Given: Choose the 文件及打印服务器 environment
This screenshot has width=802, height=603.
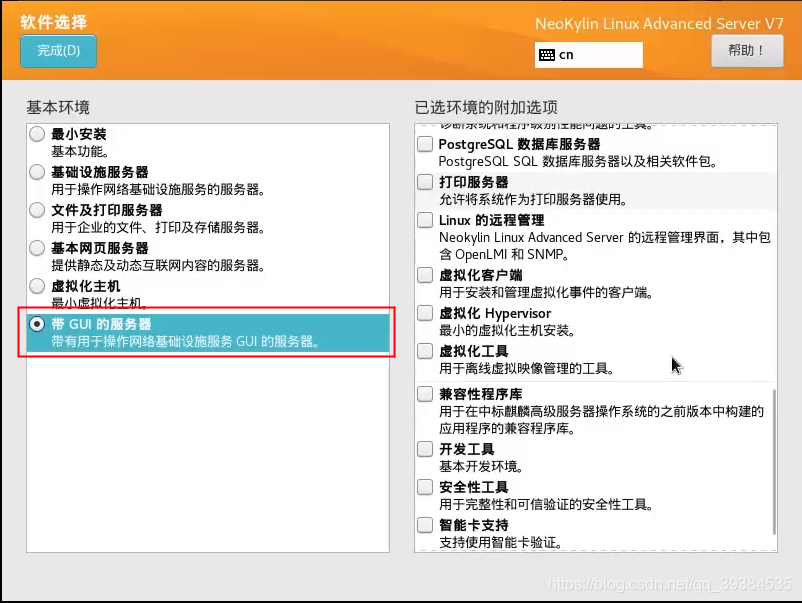Looking at the screenshot, I should point(37,210).
